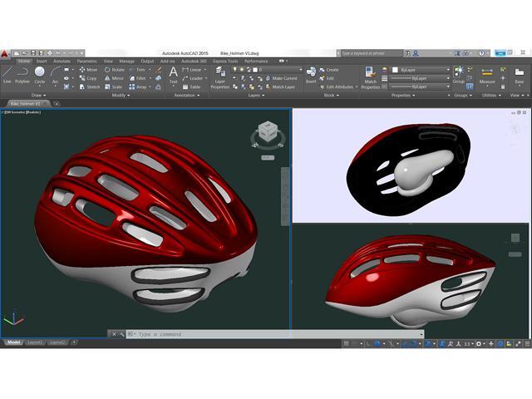Click the Insert block icon

tap(311, 75)
